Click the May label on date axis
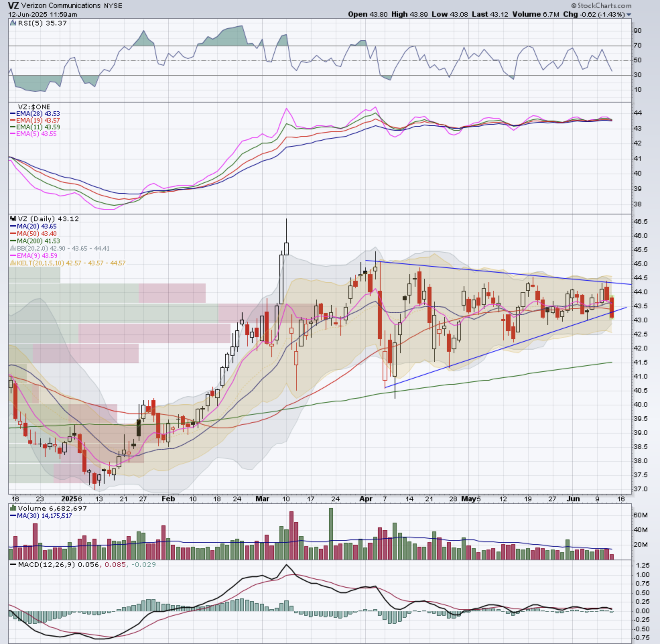660x644 pixels. click(x=469, y=499)
